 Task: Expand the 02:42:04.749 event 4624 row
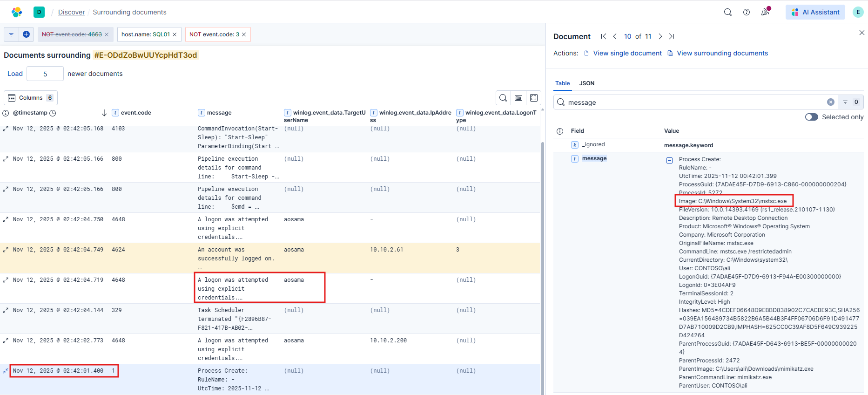pos(6,250)
